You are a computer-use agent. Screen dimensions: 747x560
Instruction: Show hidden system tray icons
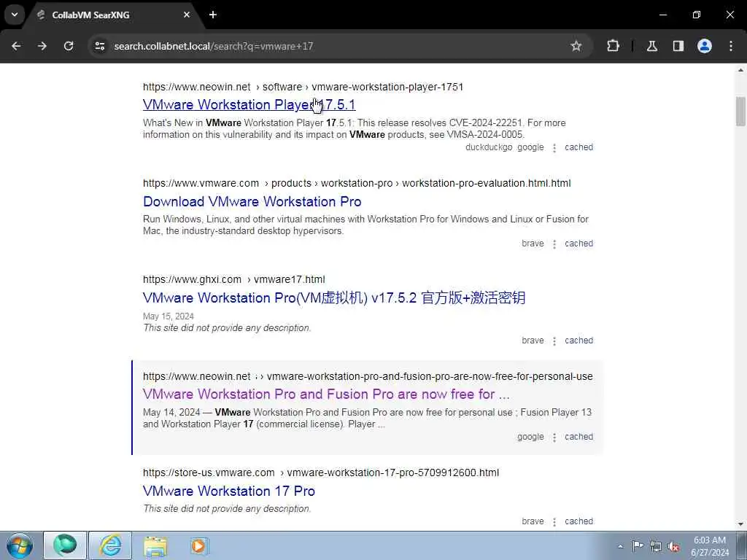tap(620, 546)
